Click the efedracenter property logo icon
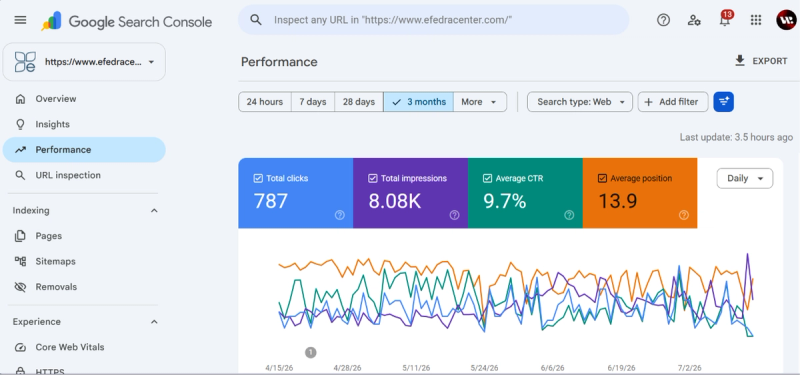Screen dimensions: 800x375 [x=25, y=62]
